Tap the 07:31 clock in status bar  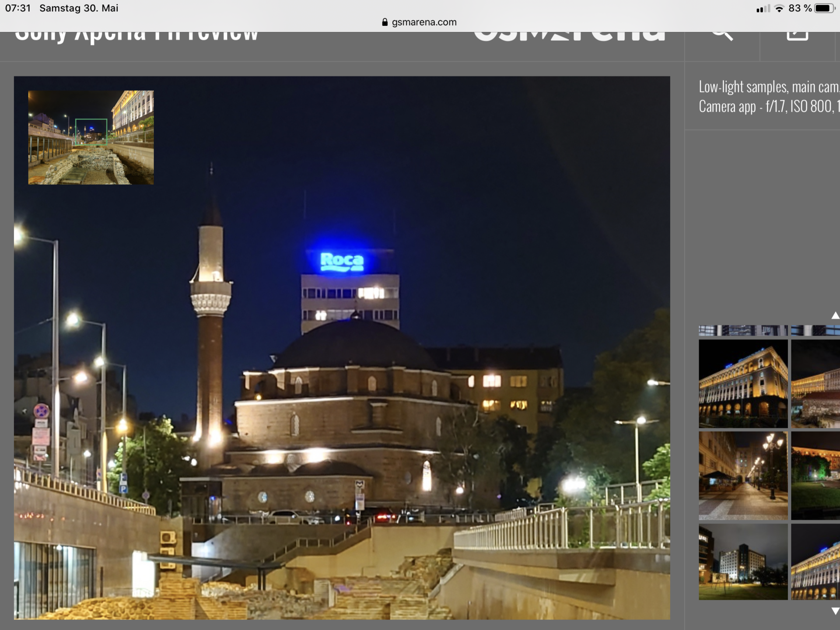coord(18,8)
